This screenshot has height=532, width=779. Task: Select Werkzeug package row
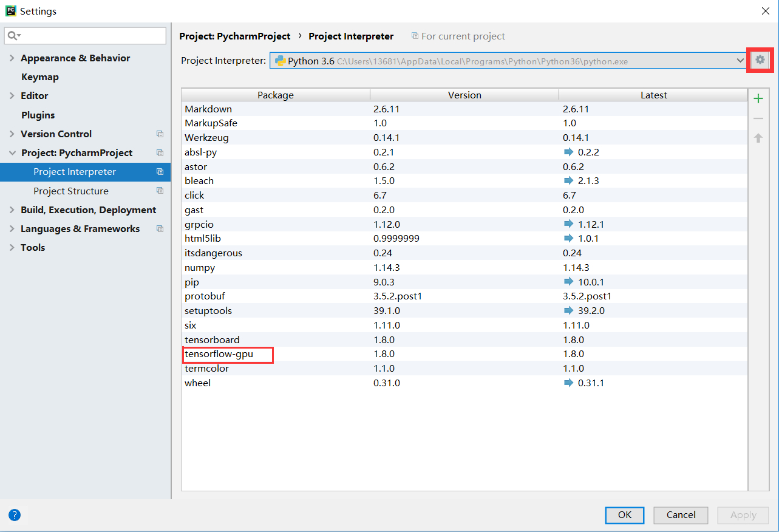464,138
